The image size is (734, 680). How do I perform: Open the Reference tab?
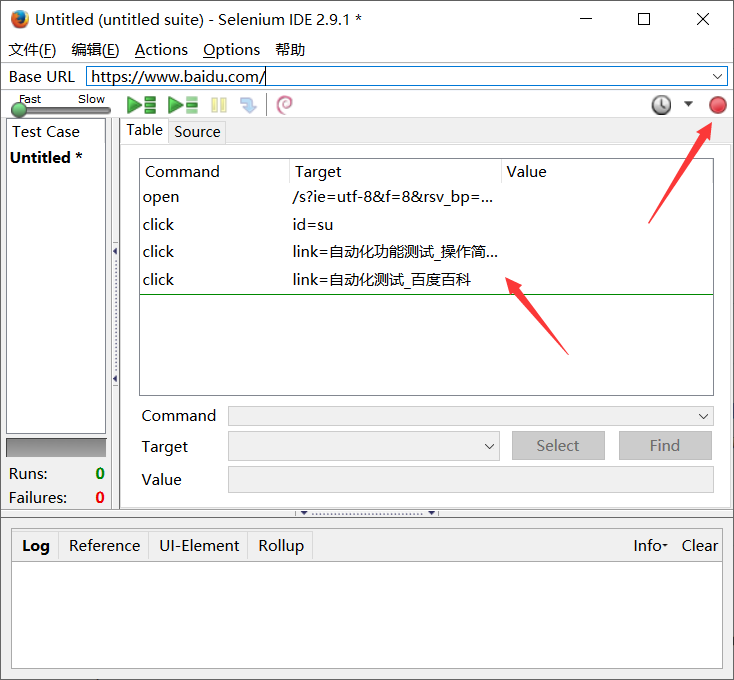pos(104,546)
